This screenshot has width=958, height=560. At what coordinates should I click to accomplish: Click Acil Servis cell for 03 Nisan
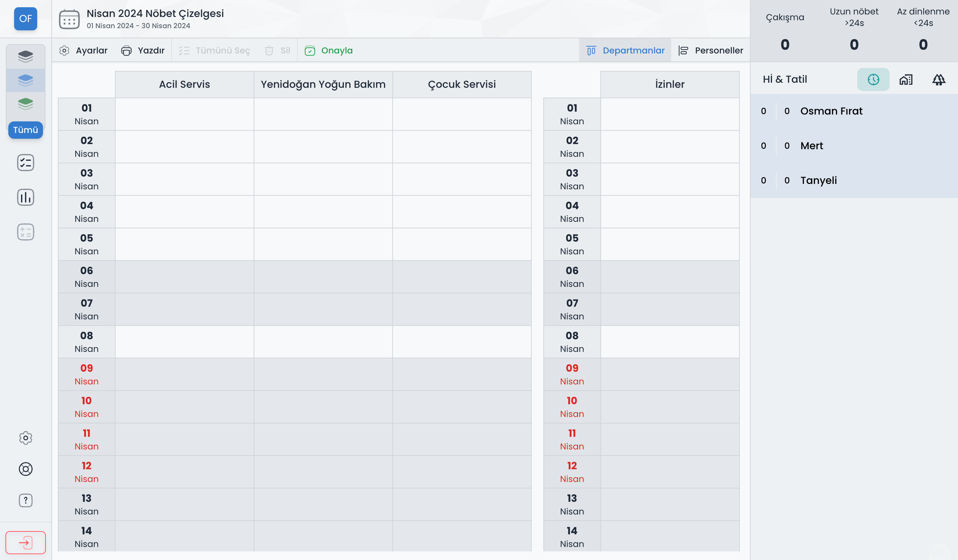tap(184, 180)
